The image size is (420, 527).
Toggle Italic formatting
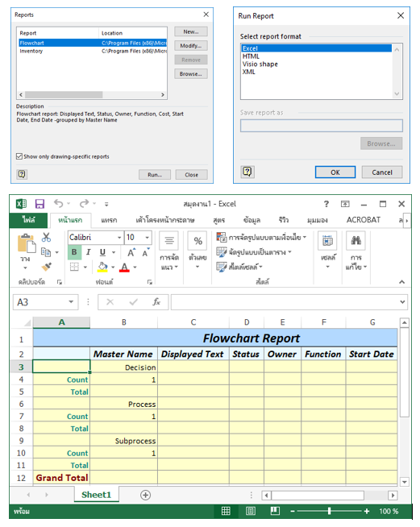pos(88,252)
